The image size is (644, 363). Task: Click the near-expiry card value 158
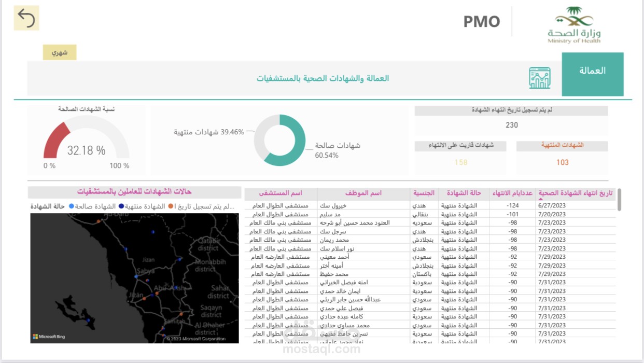pos(461,162)
